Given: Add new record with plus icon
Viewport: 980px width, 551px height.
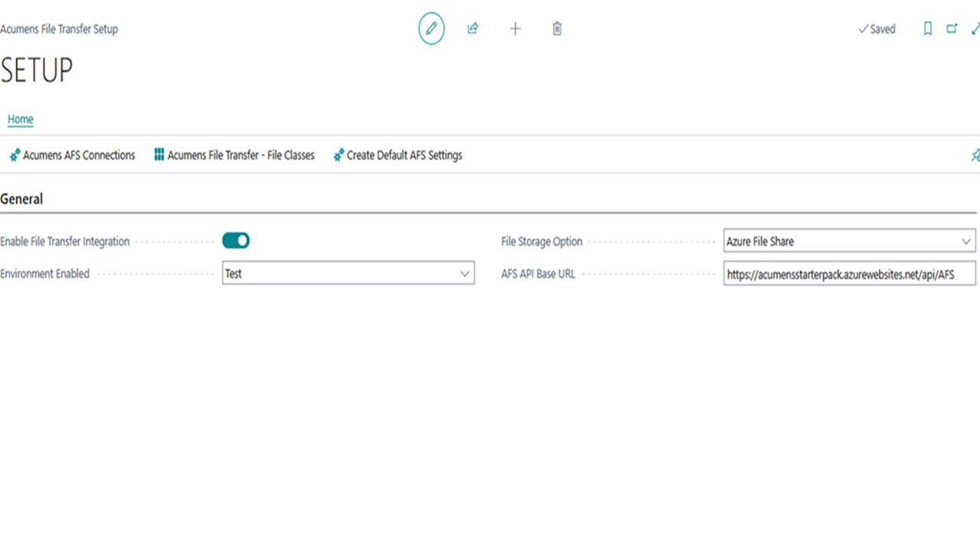Looking at the screenshot, I should pos(515,29).
